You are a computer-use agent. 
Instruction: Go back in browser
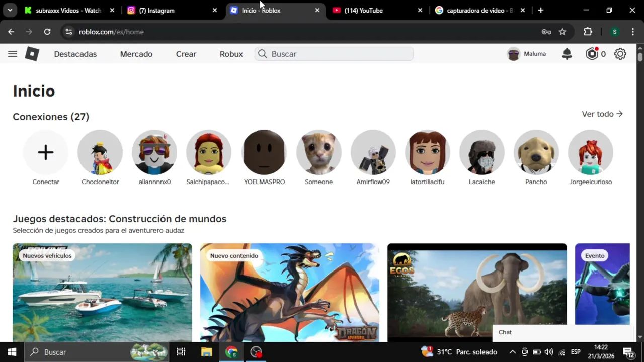pos(11,32)
